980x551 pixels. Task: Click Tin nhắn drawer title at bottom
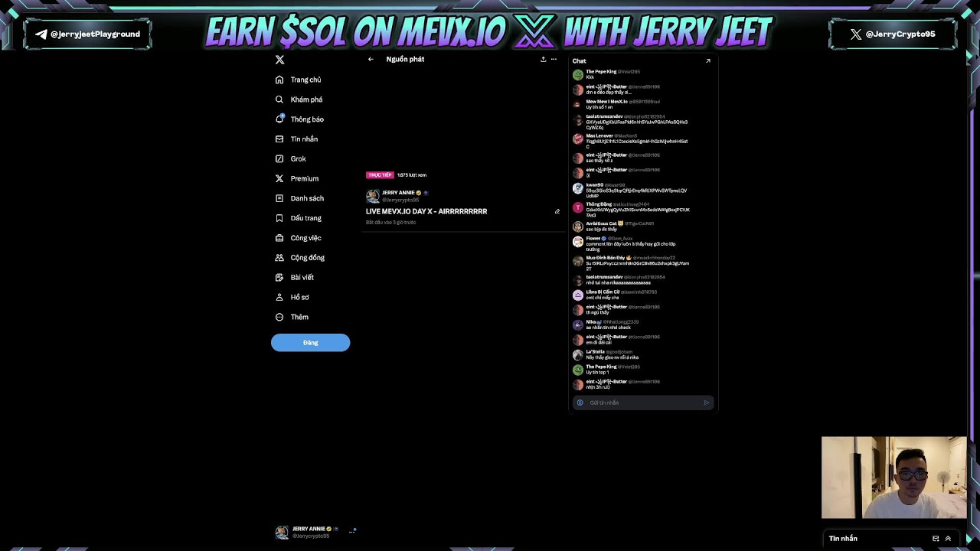[843, 539]
